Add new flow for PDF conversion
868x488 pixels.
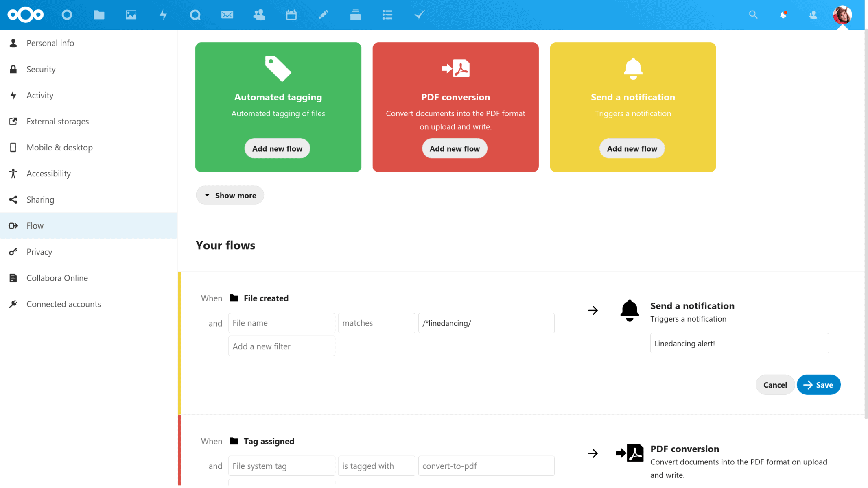click(x=455, y=148)
